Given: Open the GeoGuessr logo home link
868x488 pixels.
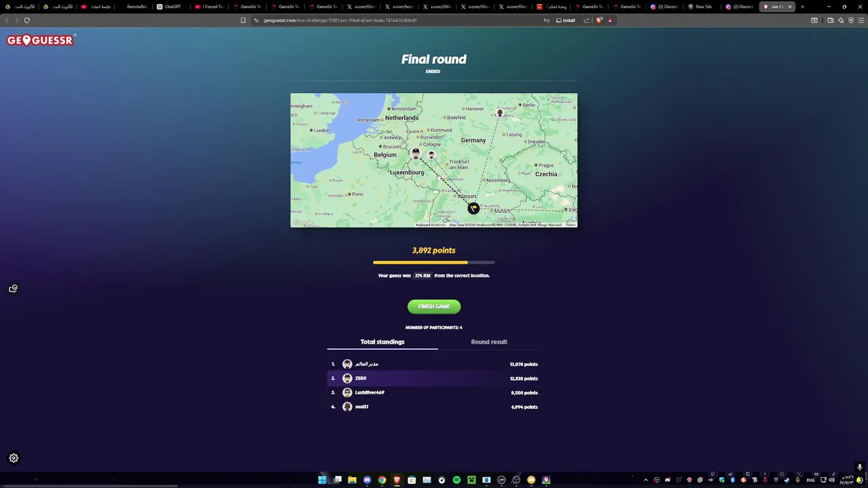Looking at the screenshot, I should coord(40,41).
